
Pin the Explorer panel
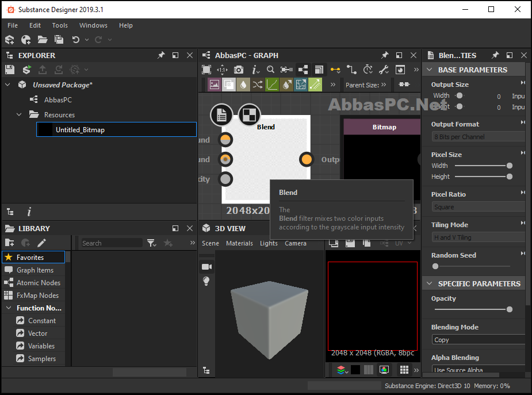pos(161,55)
